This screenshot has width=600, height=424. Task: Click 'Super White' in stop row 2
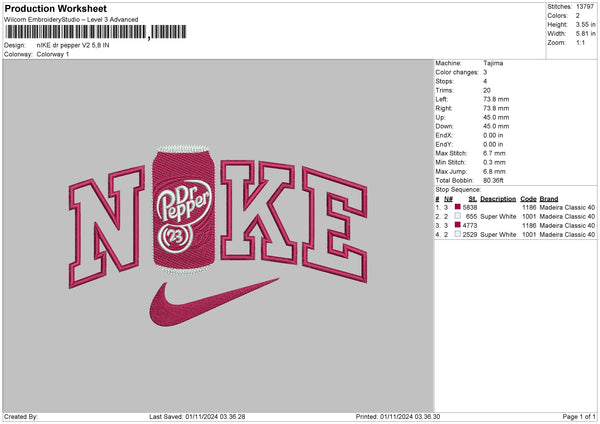[498, 217]
